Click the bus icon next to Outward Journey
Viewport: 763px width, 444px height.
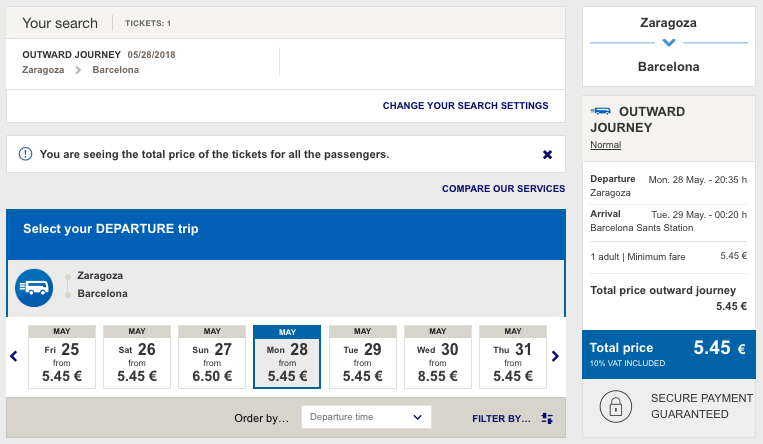[600, 111]
